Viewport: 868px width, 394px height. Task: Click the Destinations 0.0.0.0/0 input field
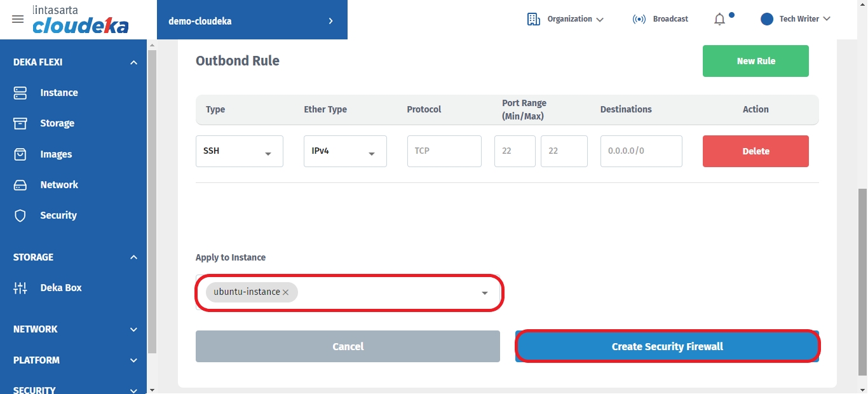pyautogui.click(x=641, y=151)
